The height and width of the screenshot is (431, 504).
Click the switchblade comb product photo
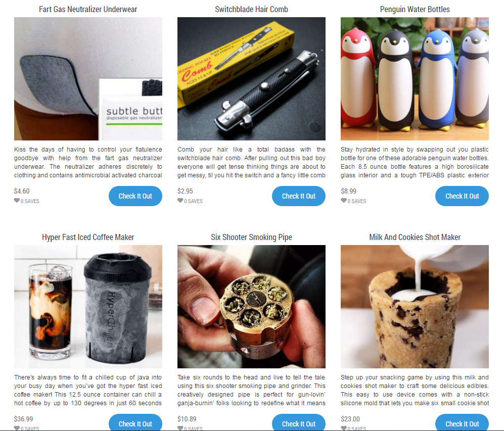coord(251,79)
